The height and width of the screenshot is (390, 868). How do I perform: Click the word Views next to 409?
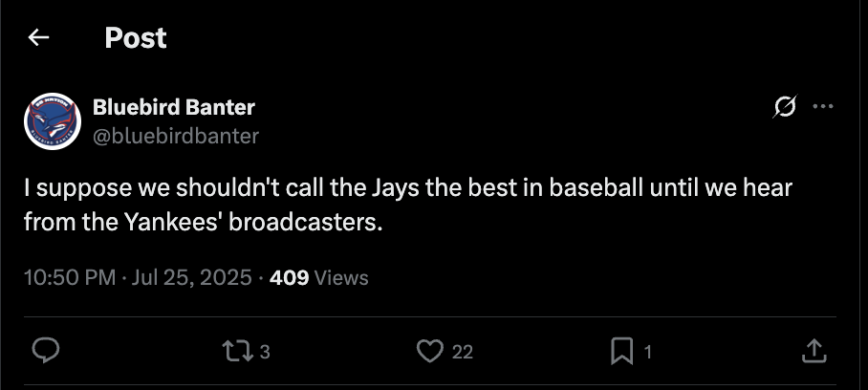(341, 277)
